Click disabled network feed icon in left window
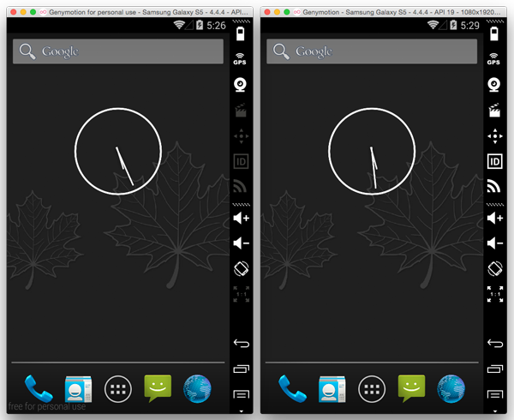 point(240,186)
